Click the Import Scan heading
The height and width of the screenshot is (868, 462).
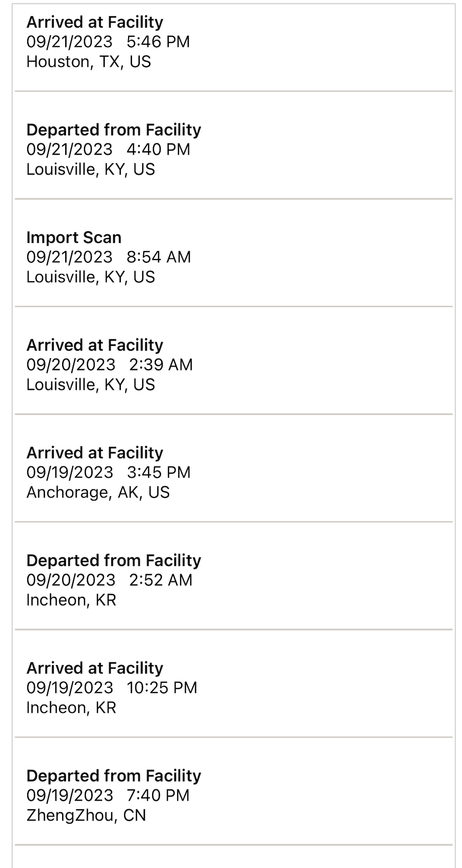74,238
